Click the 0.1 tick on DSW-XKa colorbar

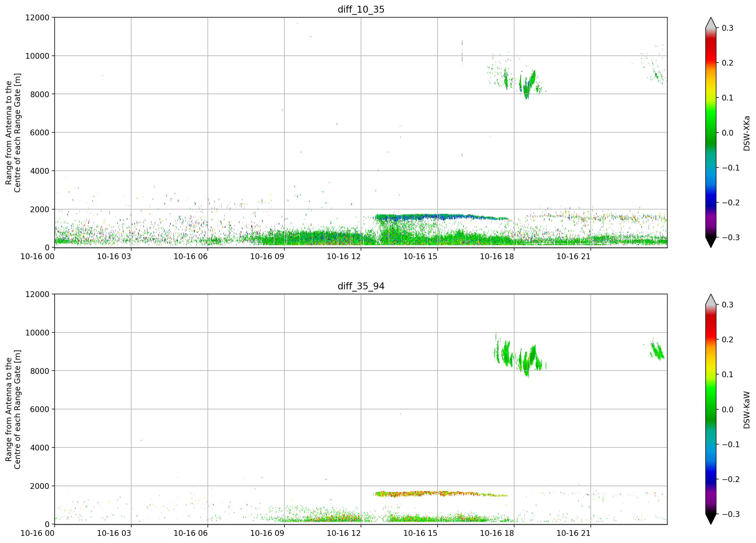(x=728, y=98)
